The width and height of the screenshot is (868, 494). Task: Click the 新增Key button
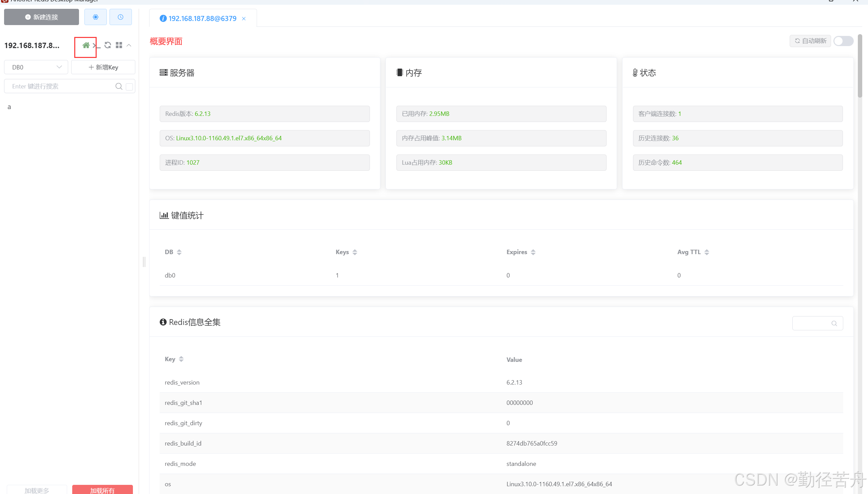tap(103, 67)
